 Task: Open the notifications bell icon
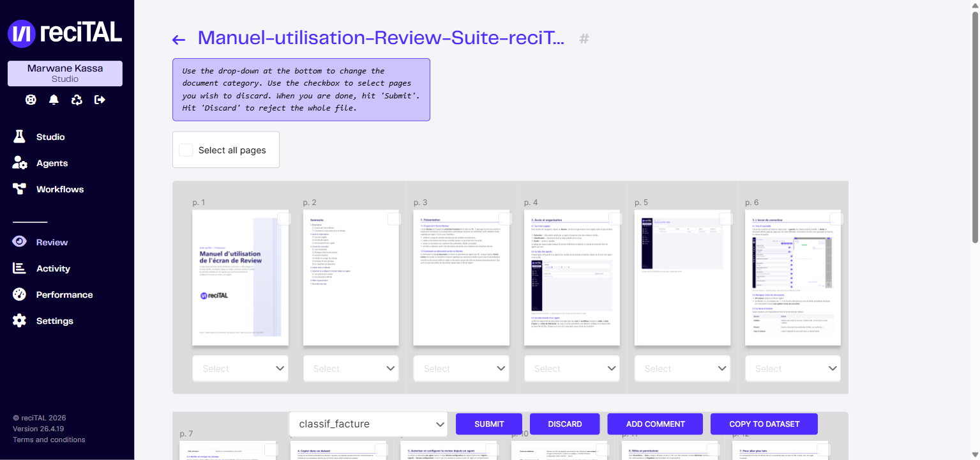tap(54, 100)
